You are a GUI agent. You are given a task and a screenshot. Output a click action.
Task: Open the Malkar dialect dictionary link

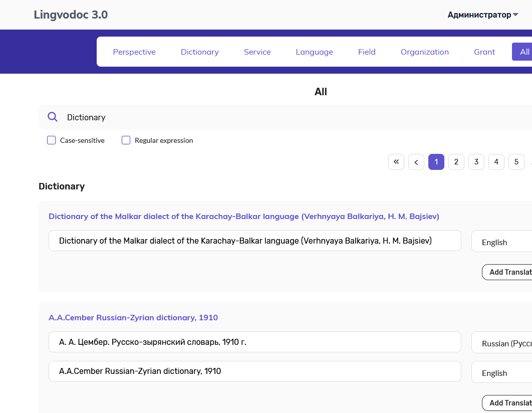[x=243, y=216]
